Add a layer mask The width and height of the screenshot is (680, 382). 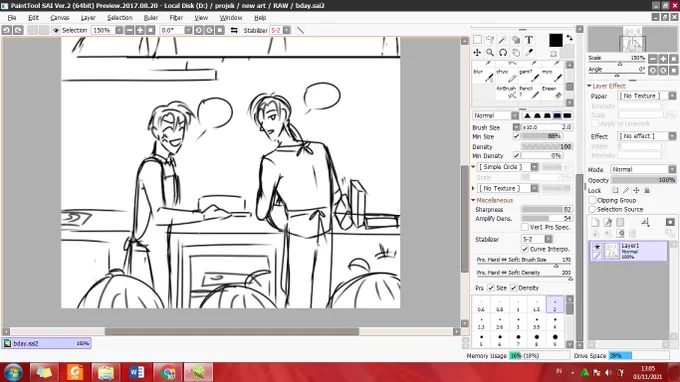(x=670, y=222)
